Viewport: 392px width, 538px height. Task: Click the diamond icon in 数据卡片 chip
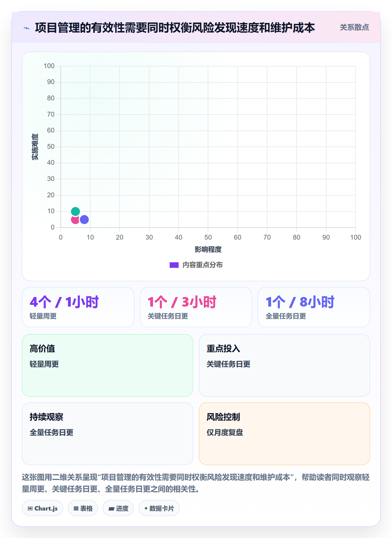click(x=146, y=508)
